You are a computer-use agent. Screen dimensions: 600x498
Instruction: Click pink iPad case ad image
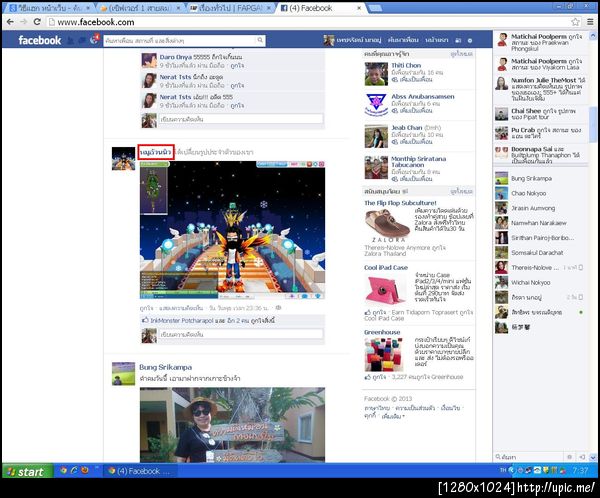tap(384, 290)
